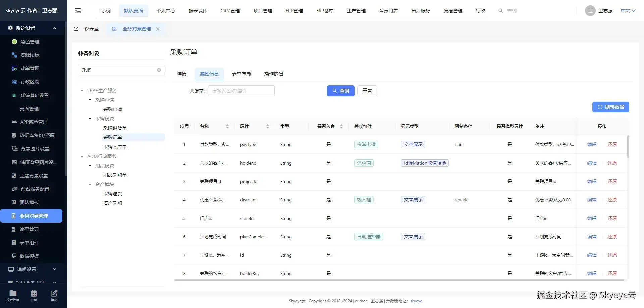
Task: Click the 主题背景设置 sidebar icon
Action: pos(14,176)
